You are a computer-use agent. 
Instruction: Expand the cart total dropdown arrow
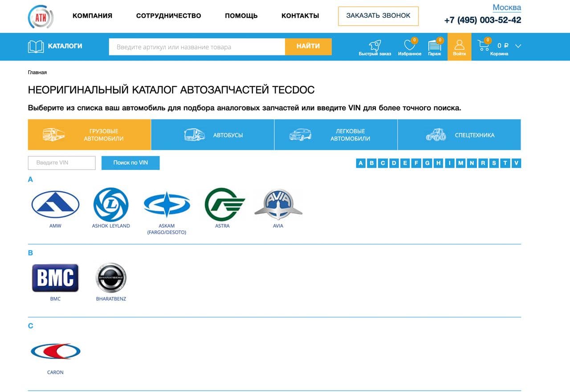[518, 46]
